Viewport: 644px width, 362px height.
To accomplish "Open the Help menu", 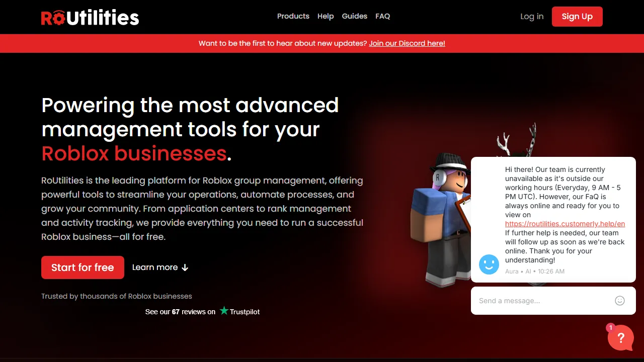I will 326,16.
